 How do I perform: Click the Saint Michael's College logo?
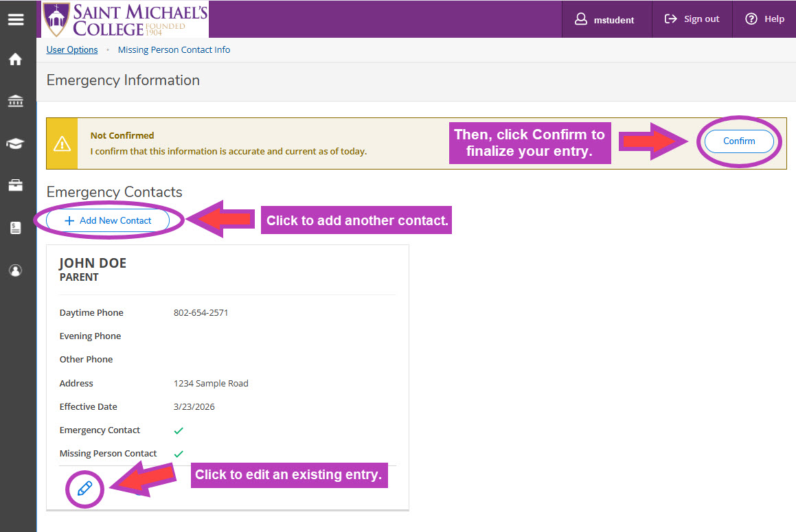click(125, 19)
